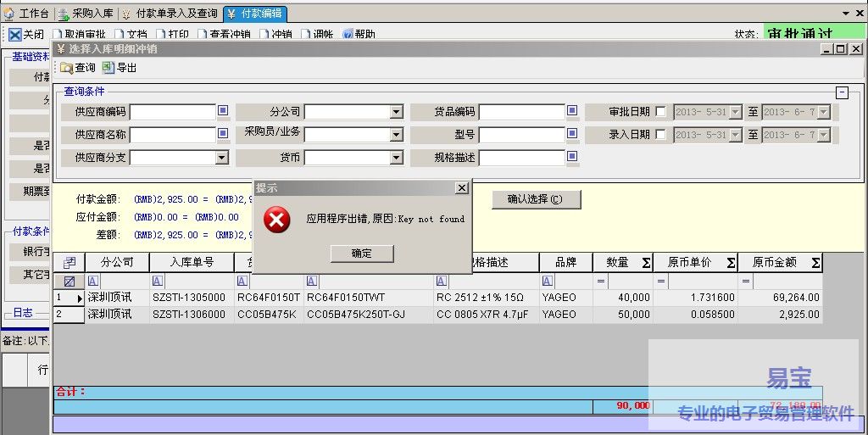Click the 供应商名称 input field
Screen dimensions: 868x435
pos(172,135)
